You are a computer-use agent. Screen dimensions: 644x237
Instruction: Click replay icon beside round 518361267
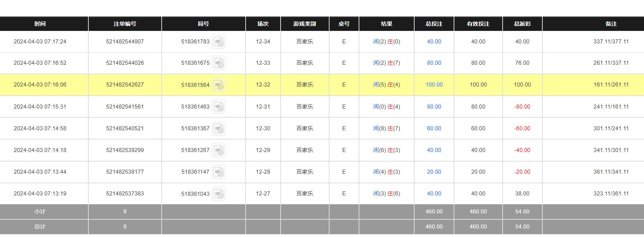click(x=218, y=150)
